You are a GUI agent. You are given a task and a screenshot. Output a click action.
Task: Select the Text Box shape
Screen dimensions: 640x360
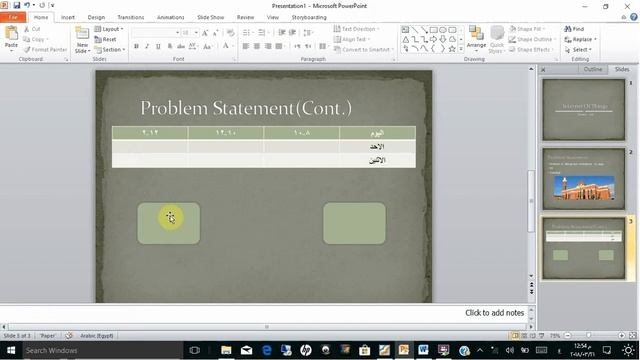tap(405, 30)
